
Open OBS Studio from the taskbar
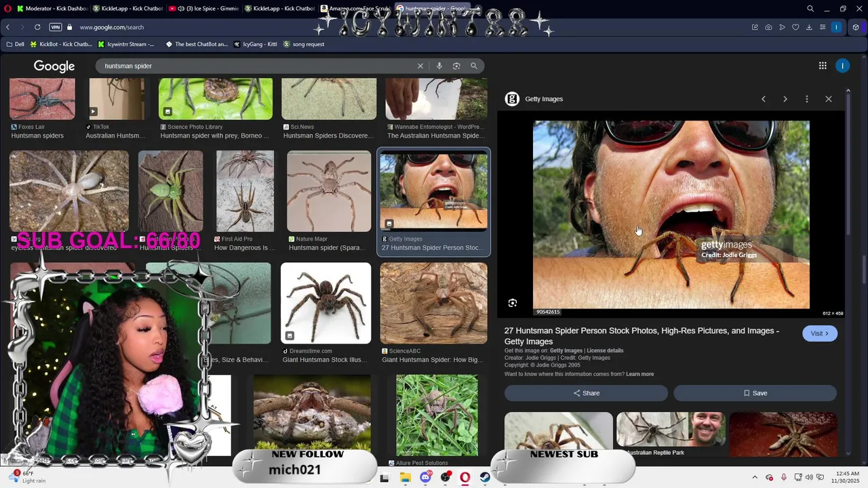(x=446, y=477)
